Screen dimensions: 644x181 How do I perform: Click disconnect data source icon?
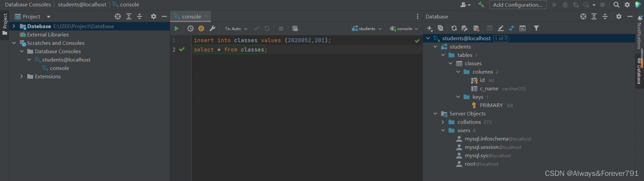point(475,29)
